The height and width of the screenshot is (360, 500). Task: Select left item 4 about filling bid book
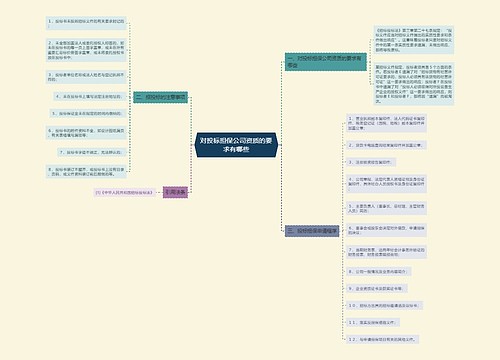(x=90, y=96)
